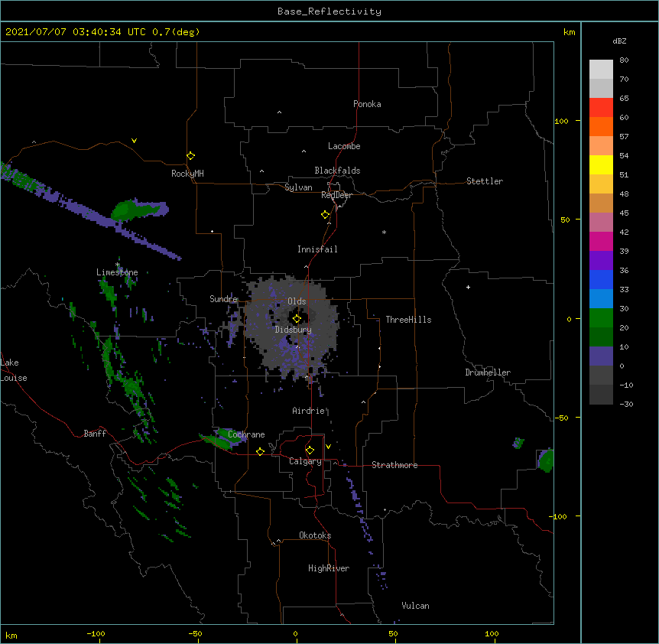
Task: Pick the yellow 51-54 dBZ legend swatch
Action: 601,164
